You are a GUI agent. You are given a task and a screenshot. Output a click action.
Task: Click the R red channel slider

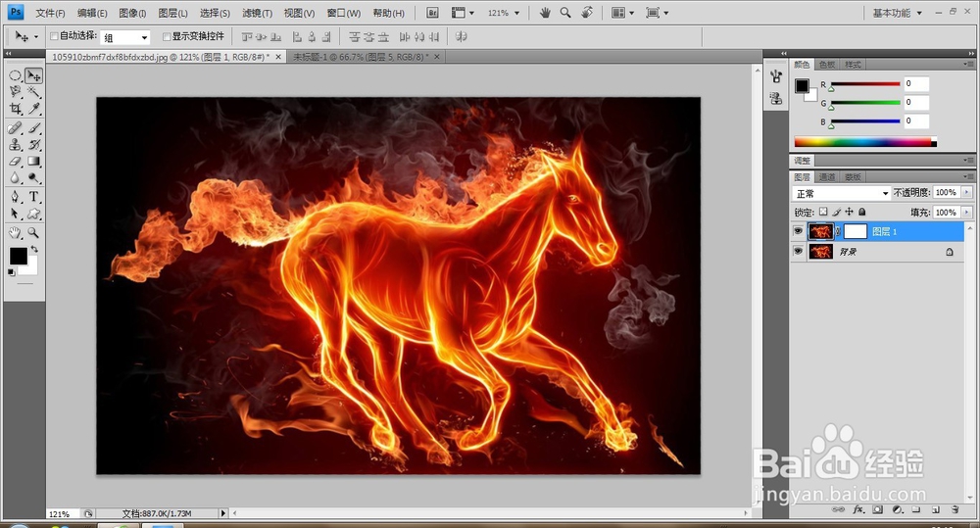[x=865, y=83]
